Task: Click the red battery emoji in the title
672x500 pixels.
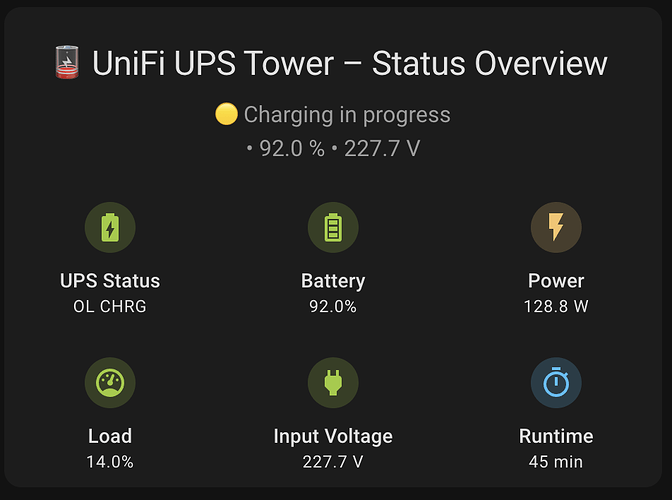Action: coord(65,65)
